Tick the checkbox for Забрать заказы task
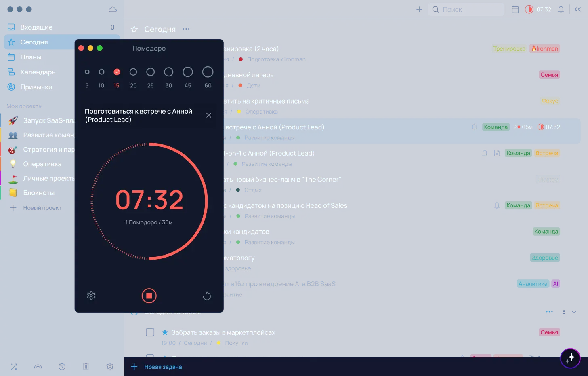This screenshot has width=588, height=376. [x=150, y=332]
